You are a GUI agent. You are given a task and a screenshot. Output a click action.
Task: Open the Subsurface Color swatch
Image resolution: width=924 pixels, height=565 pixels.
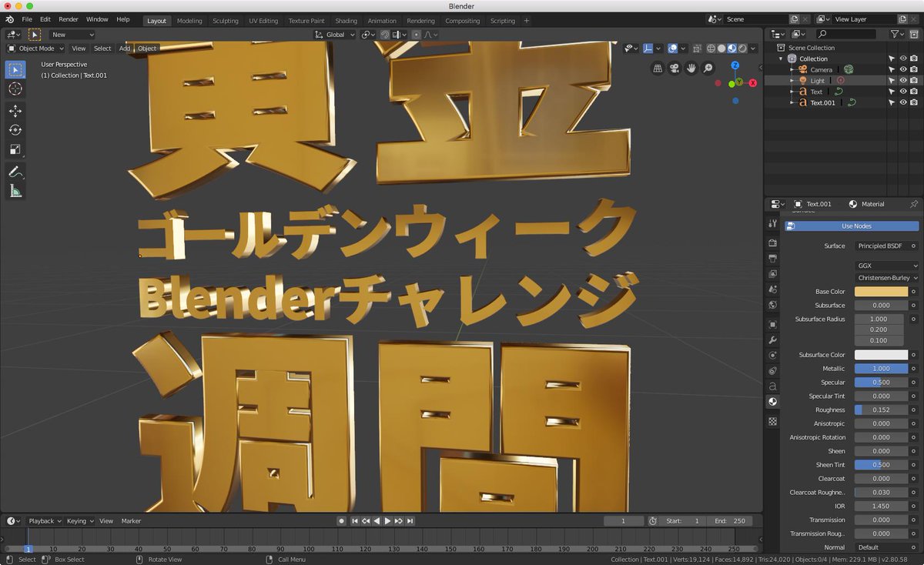click(881, 355)
